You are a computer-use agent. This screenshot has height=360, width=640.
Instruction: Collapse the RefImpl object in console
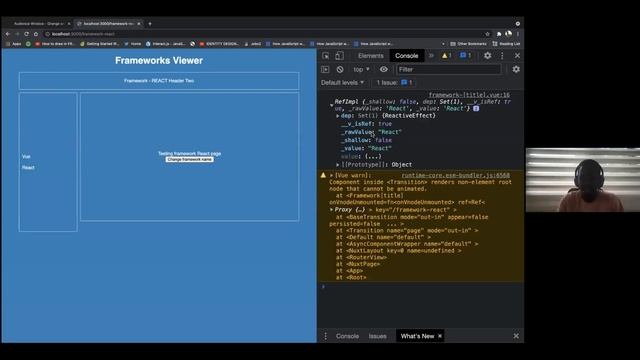pos(331,105)
